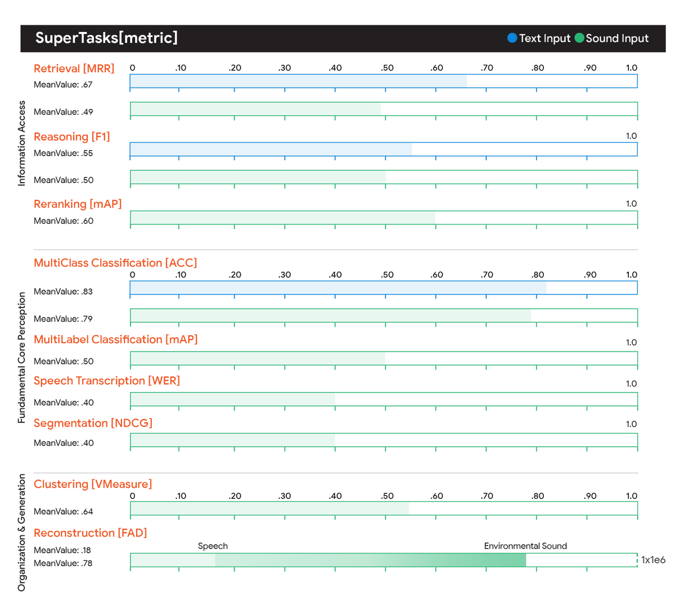Click the Reconstruction gradient bar

[x=370, y=560]
